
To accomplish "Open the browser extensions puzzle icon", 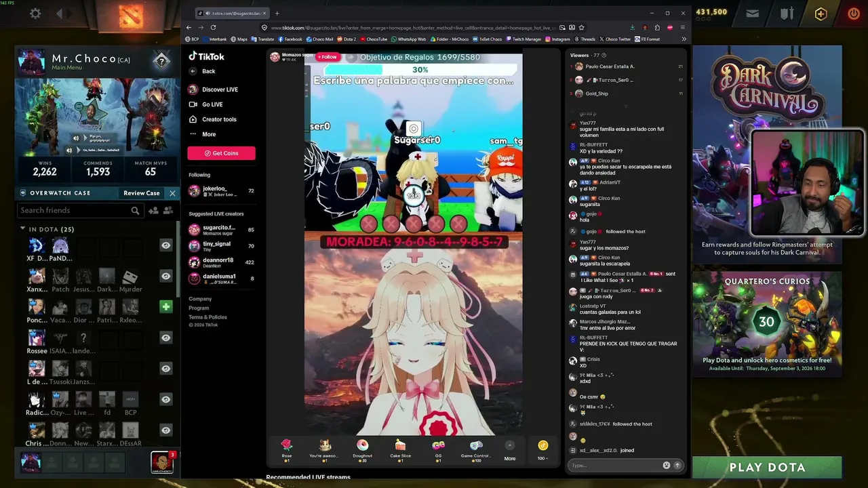I will (x=657, y=28).
